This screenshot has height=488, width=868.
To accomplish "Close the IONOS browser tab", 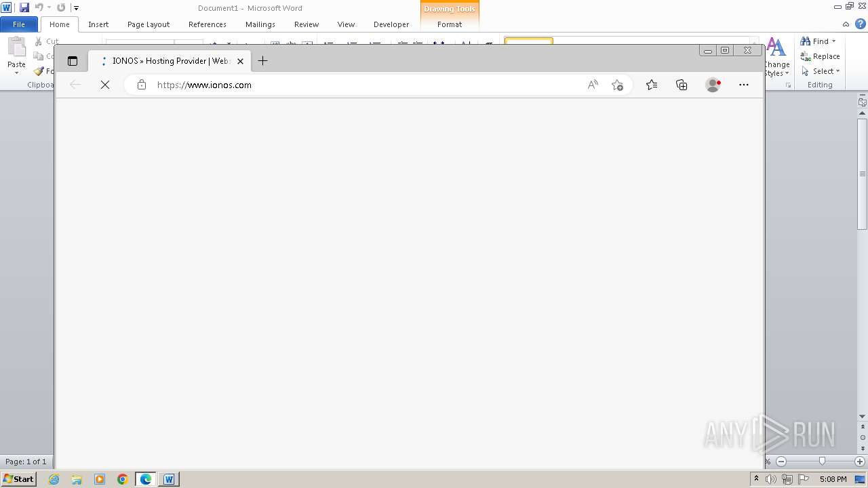I will pos(240,61).
